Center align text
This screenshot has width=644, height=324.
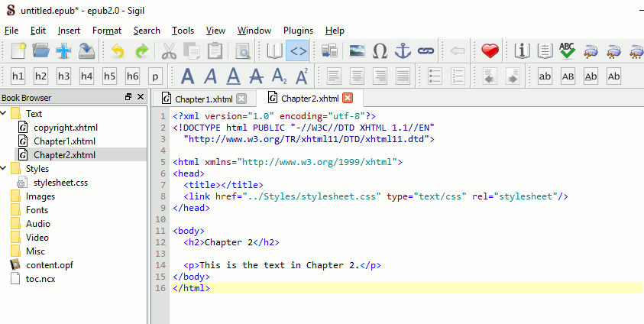point(358,76)
